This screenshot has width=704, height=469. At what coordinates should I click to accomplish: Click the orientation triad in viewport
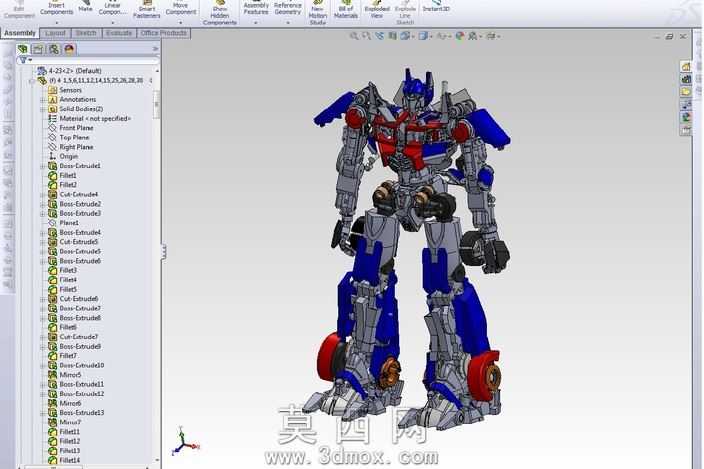[185, 441]
